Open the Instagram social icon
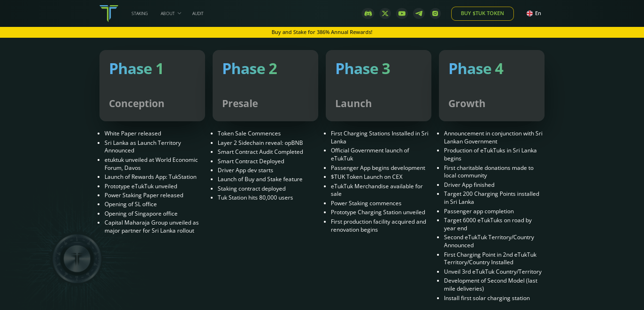644x310 pixels. pyautogui.click(x=435, y=13)
